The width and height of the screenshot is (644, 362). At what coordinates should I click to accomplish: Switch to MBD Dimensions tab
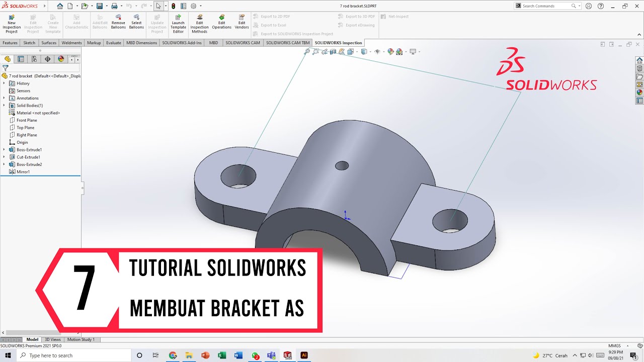pos(141,43)
